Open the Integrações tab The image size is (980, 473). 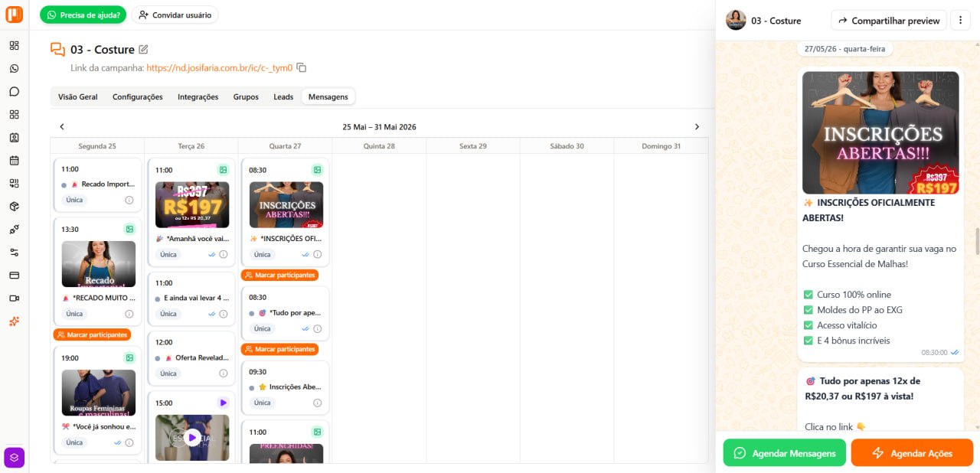(198, 97)
